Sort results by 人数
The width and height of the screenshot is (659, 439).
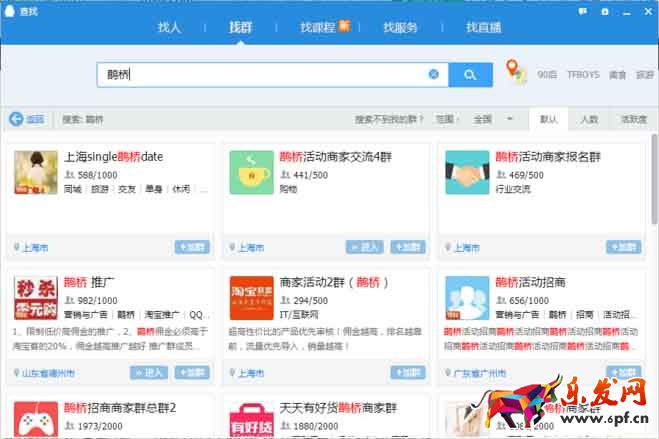click(589, 119)
